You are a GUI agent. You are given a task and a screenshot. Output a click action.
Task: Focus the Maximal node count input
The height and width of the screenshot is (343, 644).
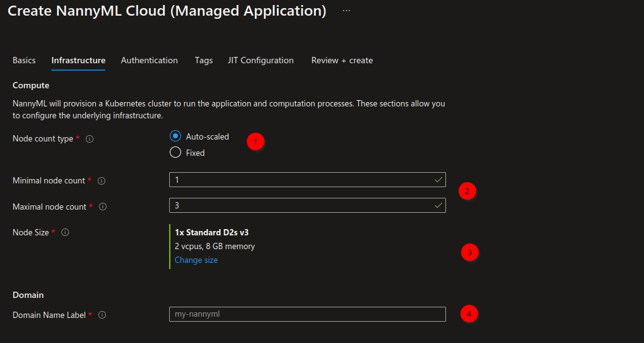[x=301, y=205]
